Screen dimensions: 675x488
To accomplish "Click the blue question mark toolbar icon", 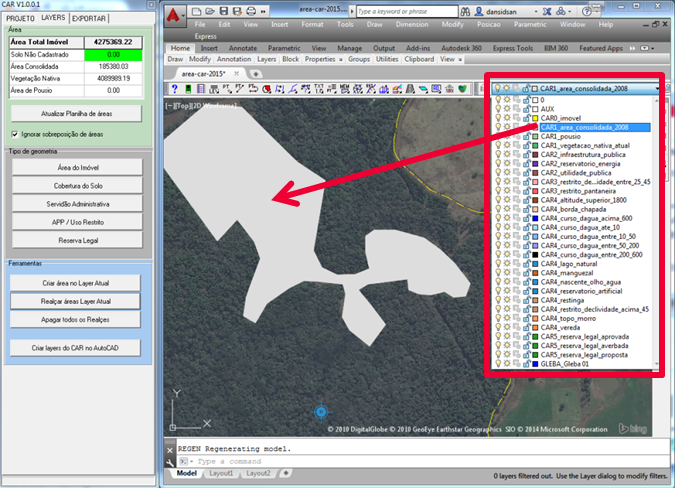I will click(x=174, y=89).
